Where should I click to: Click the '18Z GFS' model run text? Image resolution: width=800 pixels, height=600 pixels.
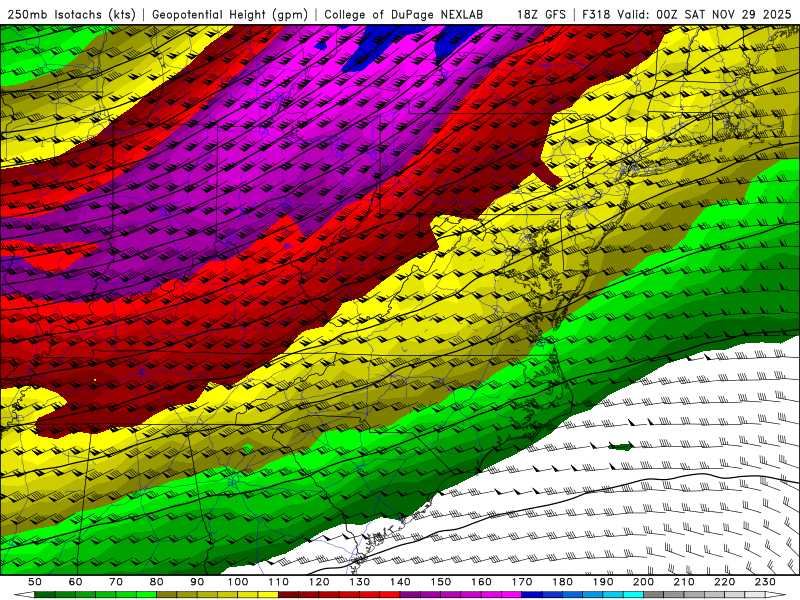541,15
